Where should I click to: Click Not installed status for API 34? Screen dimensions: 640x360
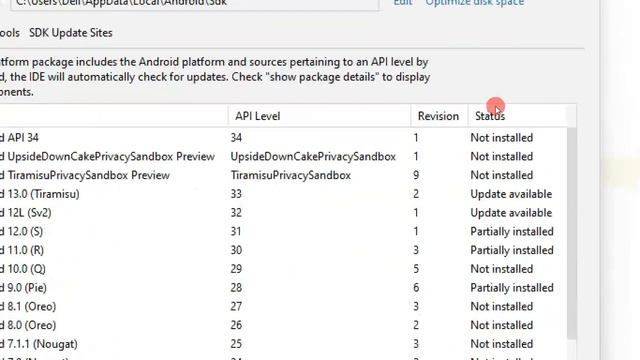(x=502, y=138)
